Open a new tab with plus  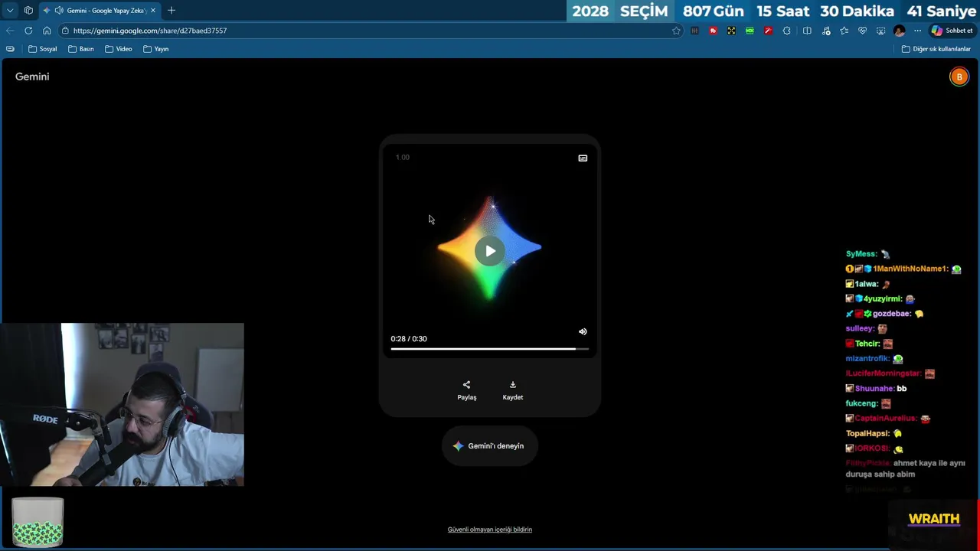click(x=171, y=10)
